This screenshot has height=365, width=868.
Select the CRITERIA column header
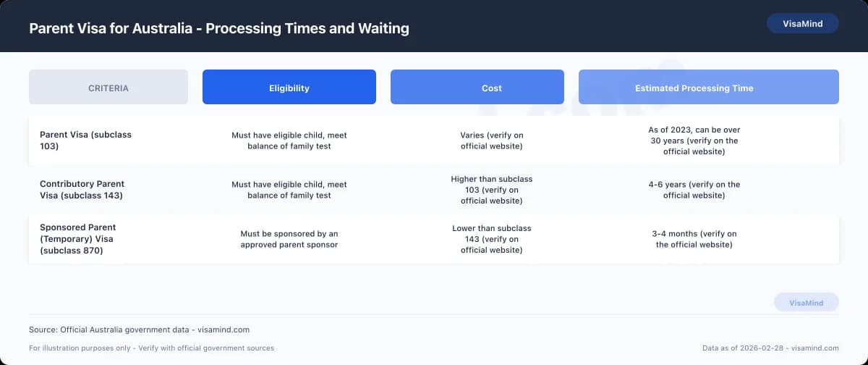tap(109, 88)
